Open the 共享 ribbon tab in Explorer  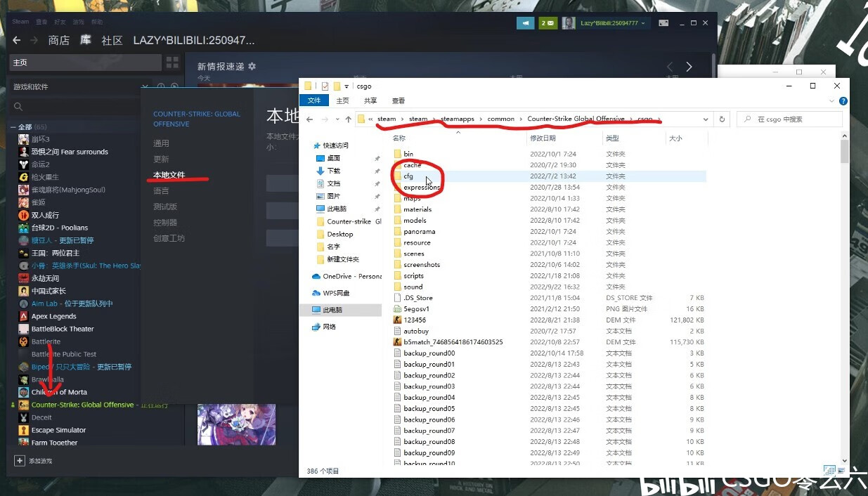pos(370,100)
